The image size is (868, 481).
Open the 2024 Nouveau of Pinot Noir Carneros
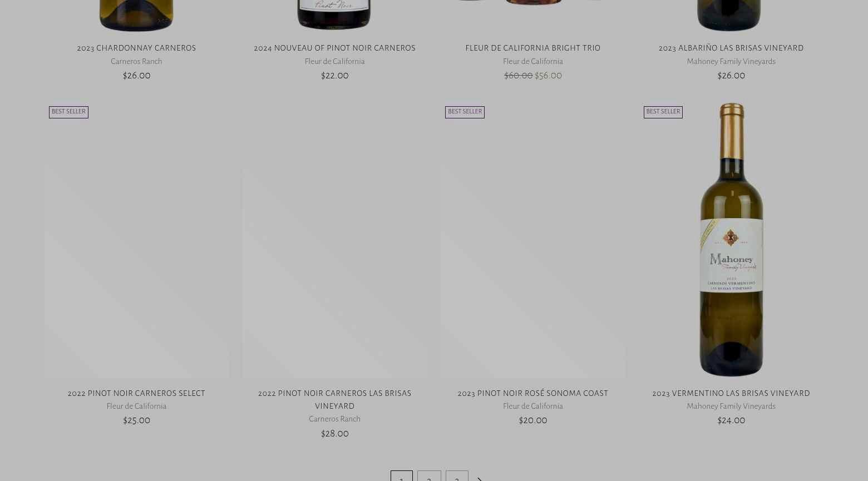point(334,48)
